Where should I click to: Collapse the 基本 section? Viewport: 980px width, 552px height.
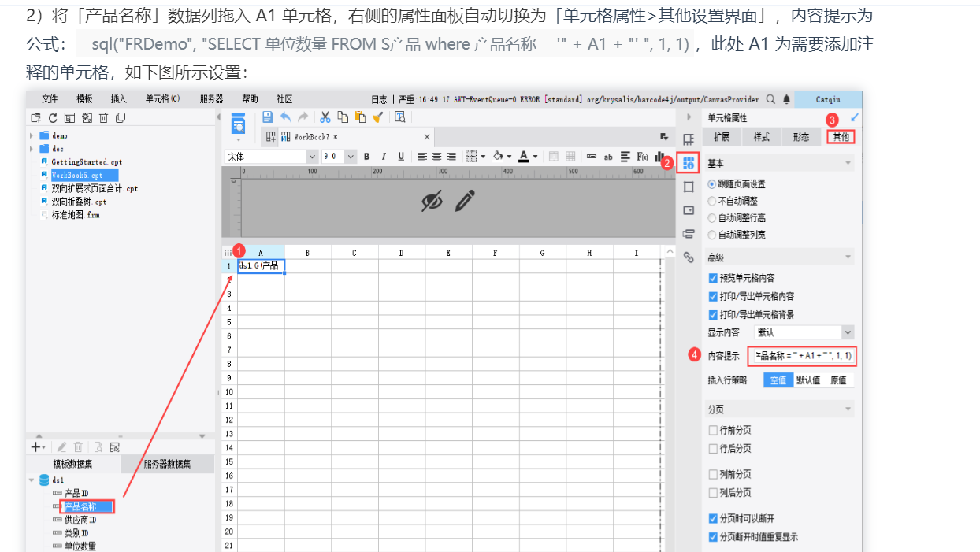(x=848, y=163)
